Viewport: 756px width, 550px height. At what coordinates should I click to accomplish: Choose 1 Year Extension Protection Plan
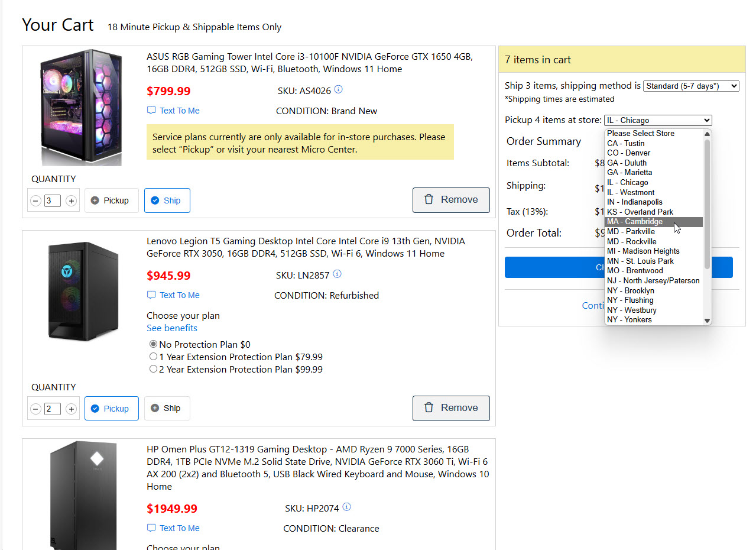coord(154,357)
